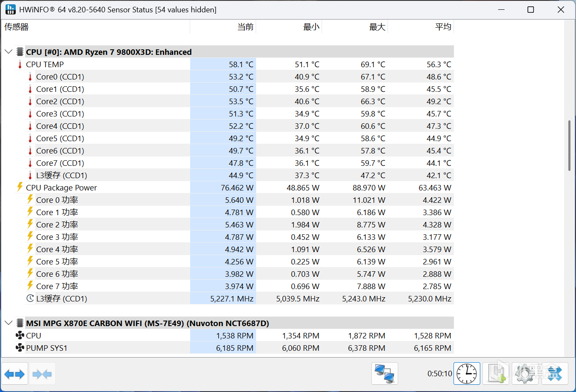
Task: Close sensors with the blue X icon
Action: tap(555, 374)
